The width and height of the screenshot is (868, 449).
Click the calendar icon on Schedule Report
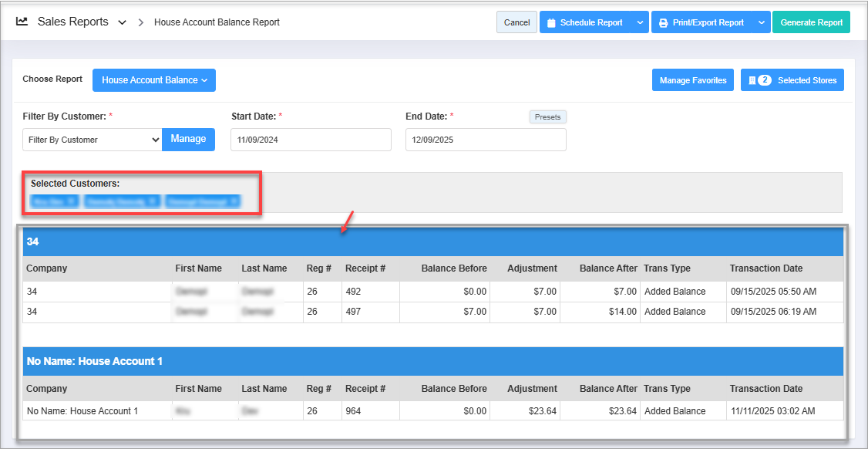click(x=551, y=23)
